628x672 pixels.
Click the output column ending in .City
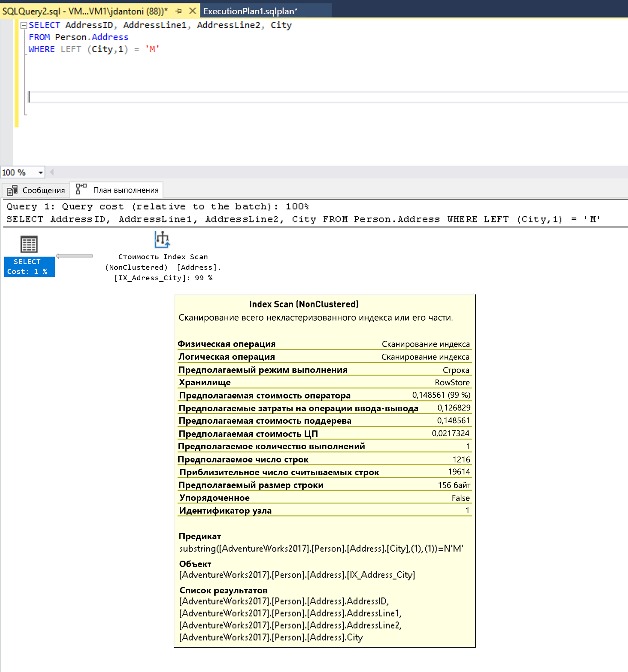pos(271,637)
